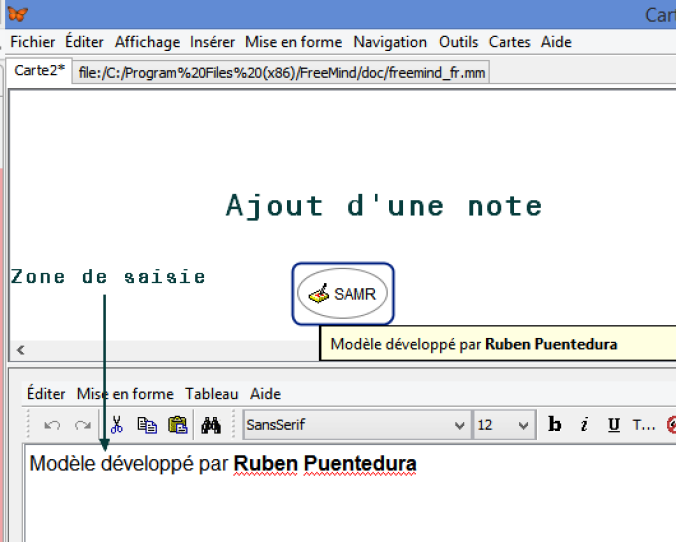Switch to the freemind_fr.mm tab

pyautogui.click(x=282, y=72)
